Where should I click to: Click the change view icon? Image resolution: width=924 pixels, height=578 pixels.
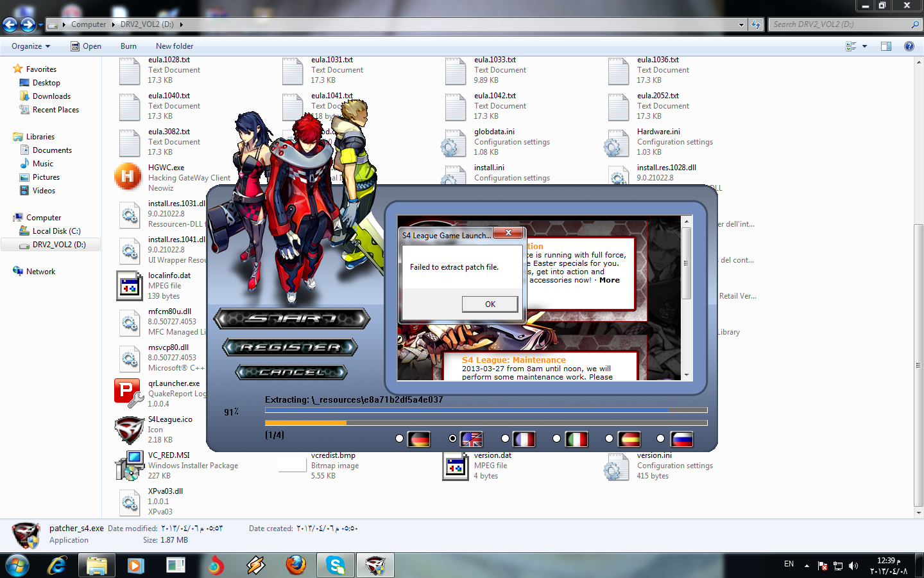point(851,46)
